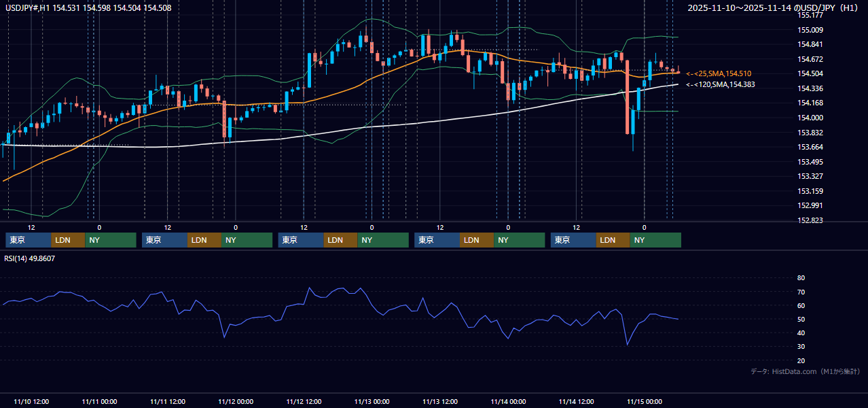Image resolution: width=868 pixels, height=408 pixels.
Task: Click price axis value 154.000
Action: (810, 118)
